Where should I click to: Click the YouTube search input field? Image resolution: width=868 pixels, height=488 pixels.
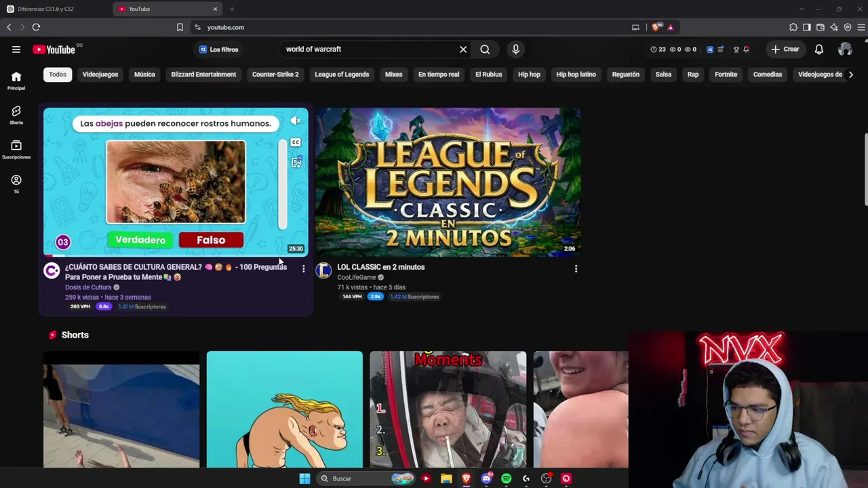pos(370,49)
